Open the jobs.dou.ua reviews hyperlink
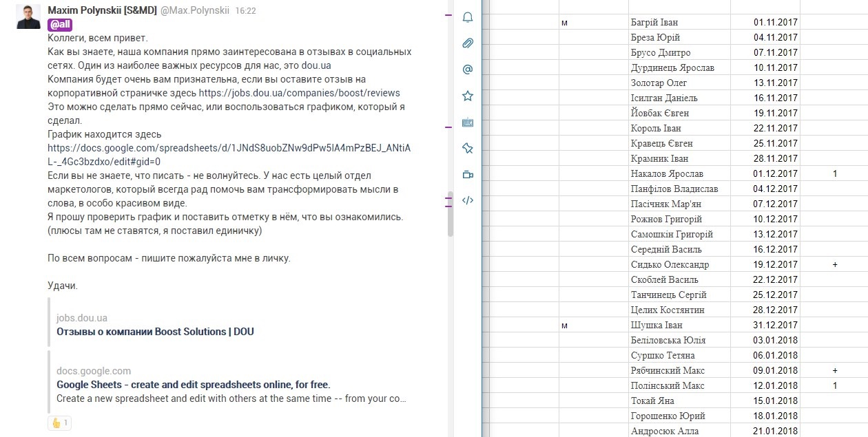Viewport: 868px width, 437px height. point(299,93)
